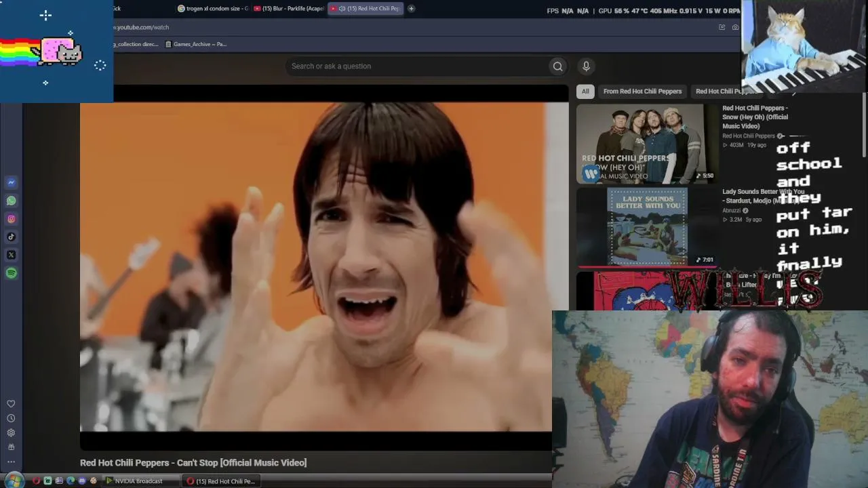
Task: Open Snow (Hey Oh) video thumbnail
Action: [x=647, y=144]
